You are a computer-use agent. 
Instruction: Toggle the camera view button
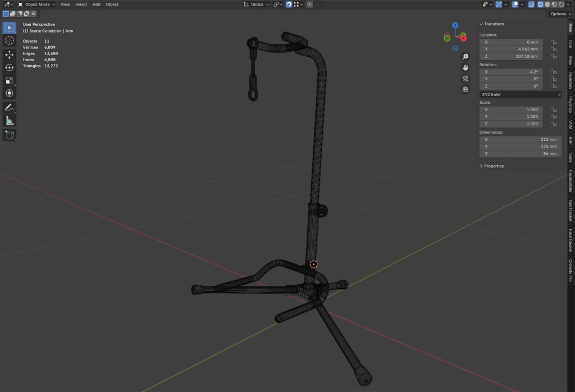click(x=466, y=79)
